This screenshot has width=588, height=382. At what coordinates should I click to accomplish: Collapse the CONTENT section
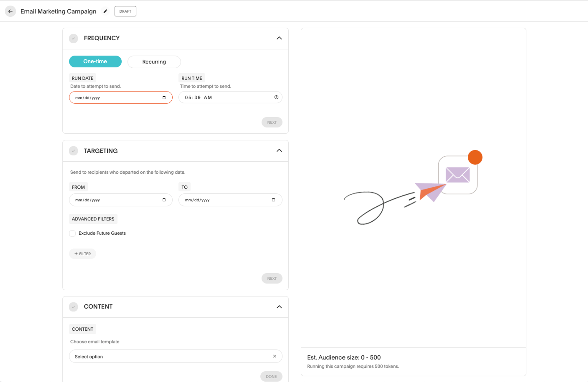[x=279, y=306]
